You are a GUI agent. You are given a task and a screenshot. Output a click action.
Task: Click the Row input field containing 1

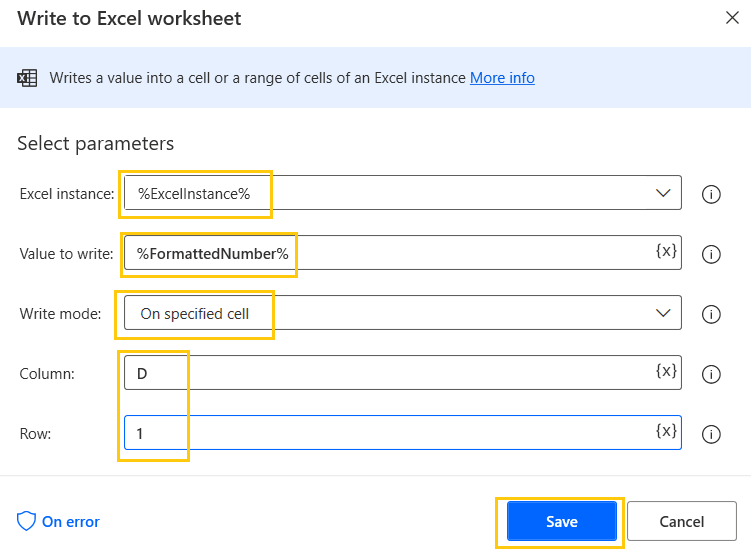[403, 433]
